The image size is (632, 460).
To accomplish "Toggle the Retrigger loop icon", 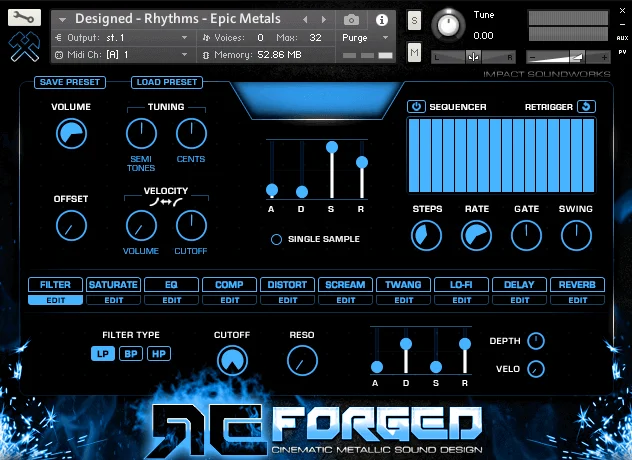I will click(x=586, y=106).
